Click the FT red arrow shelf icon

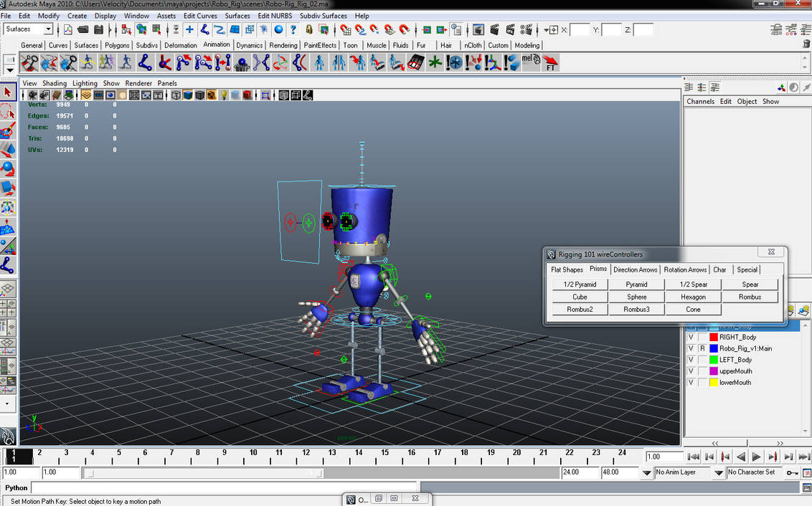550,63
